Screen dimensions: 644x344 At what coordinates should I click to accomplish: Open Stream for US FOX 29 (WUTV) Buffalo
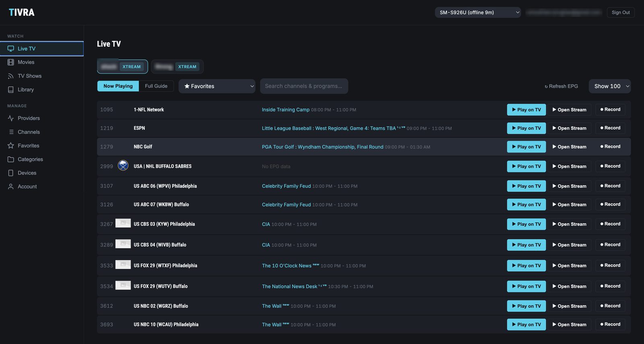pos(569,286)
